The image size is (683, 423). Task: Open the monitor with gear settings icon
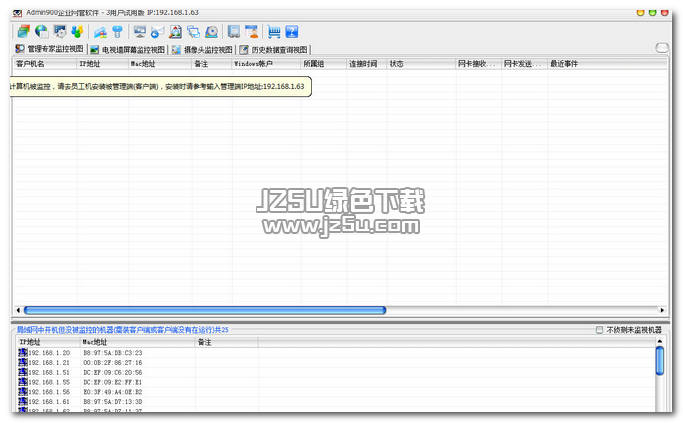pyautogui.click(x=60, y=31)
